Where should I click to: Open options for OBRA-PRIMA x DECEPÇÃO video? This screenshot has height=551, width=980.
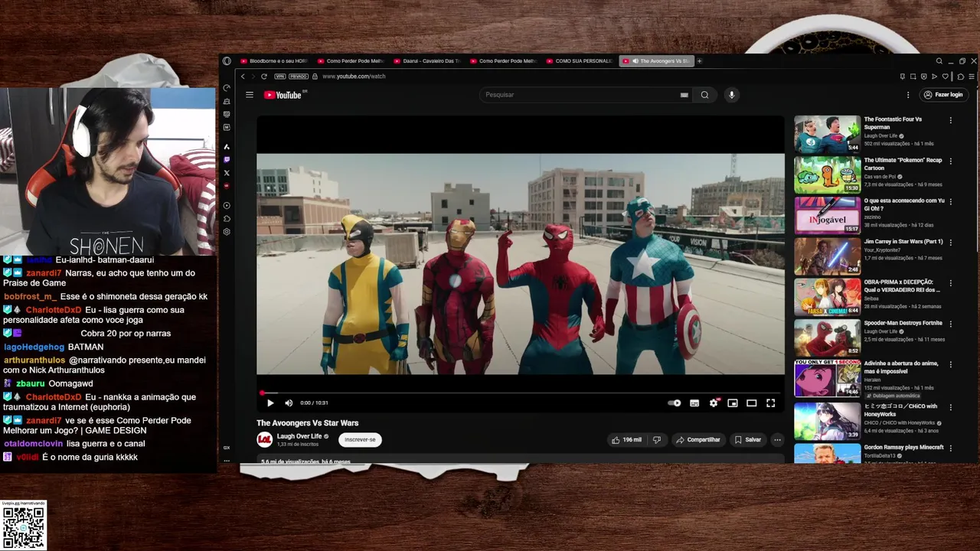951,283
